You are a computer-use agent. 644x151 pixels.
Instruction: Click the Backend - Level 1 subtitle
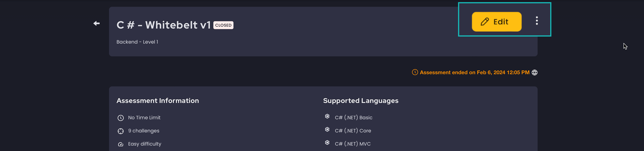point(137,42)
